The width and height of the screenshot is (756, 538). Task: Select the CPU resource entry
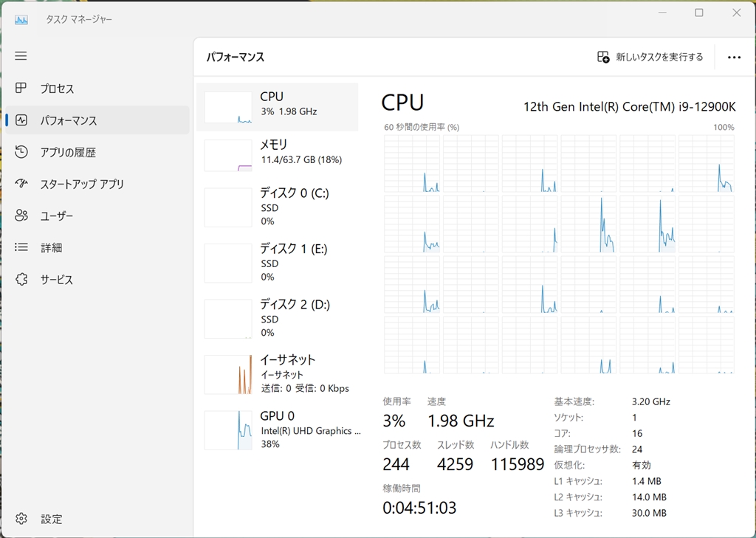[278, 107]
